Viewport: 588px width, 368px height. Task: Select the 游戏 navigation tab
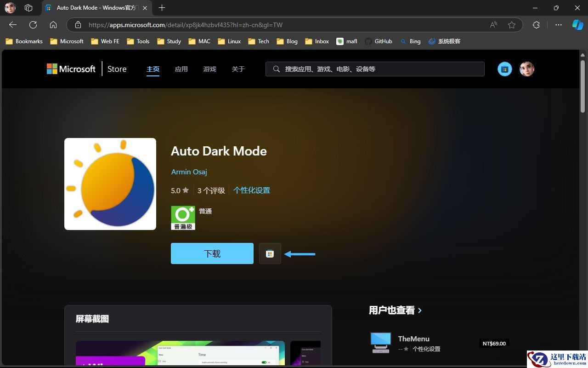coord(210,69)
